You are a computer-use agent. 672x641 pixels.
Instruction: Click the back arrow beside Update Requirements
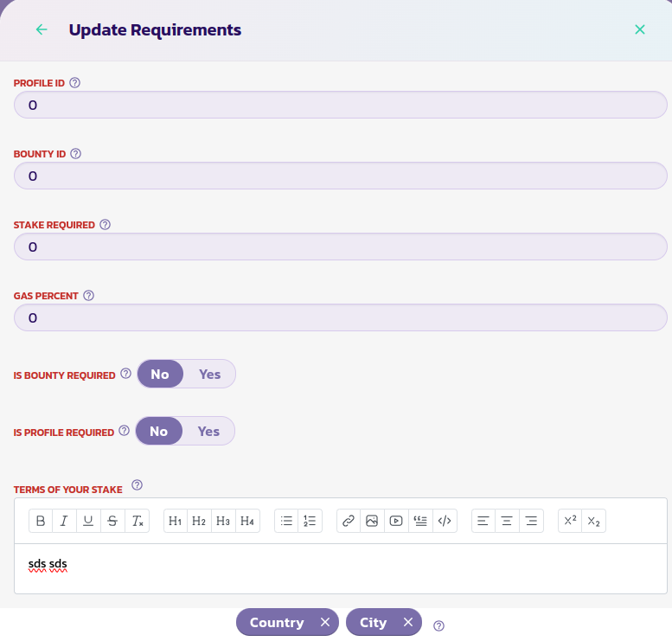[x=42, y=29]
